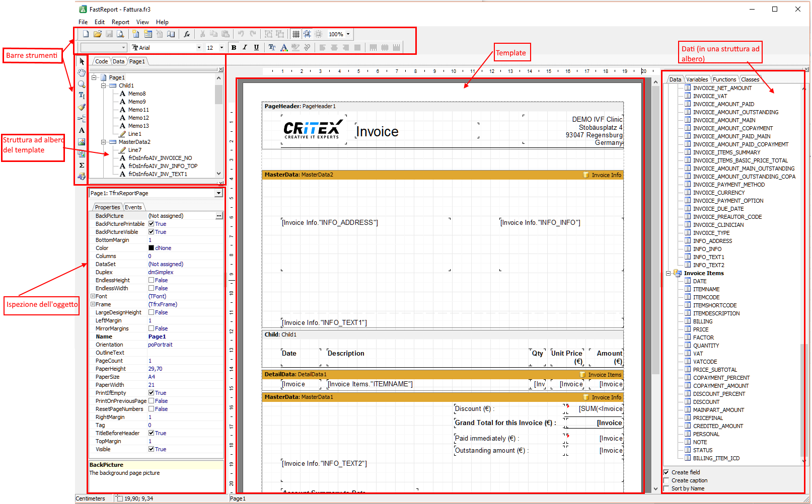
Task: Switch to the Code tab
Action: [x=101, y=61]
